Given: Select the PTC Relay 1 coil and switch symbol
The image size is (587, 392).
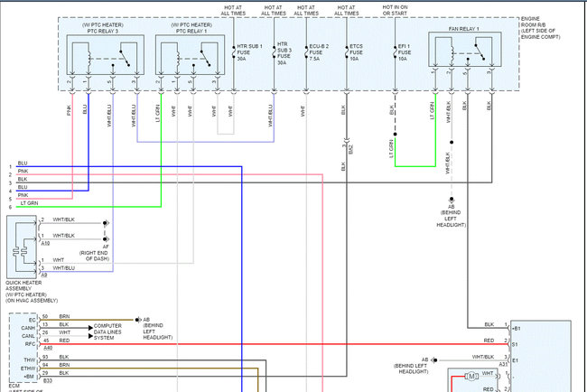Looking at the screenshot, I should pos(191,55).
